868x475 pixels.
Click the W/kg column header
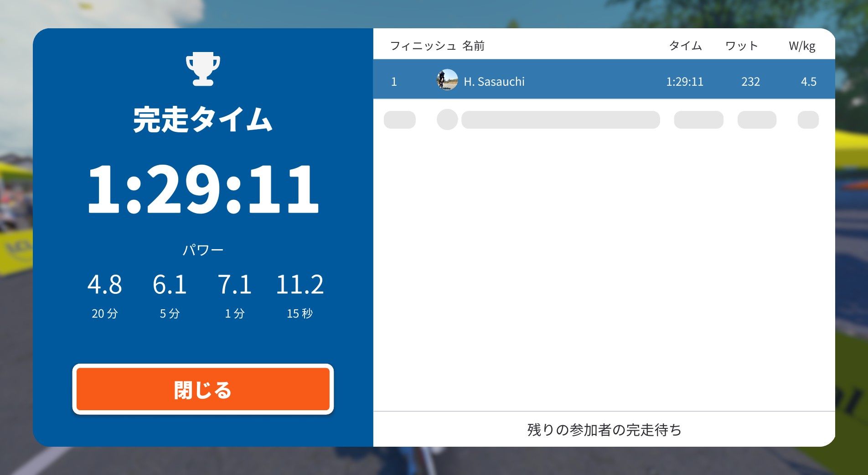pos(802,46)
